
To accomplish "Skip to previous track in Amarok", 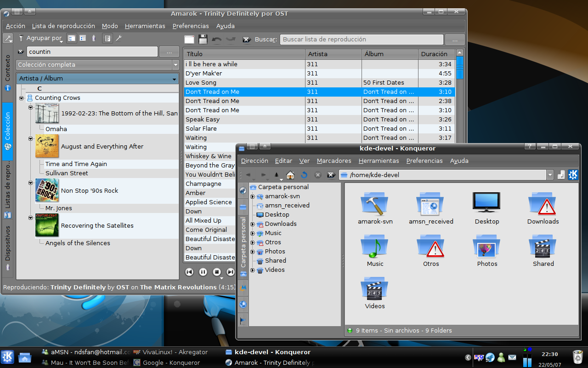I will tap(189, 272).
